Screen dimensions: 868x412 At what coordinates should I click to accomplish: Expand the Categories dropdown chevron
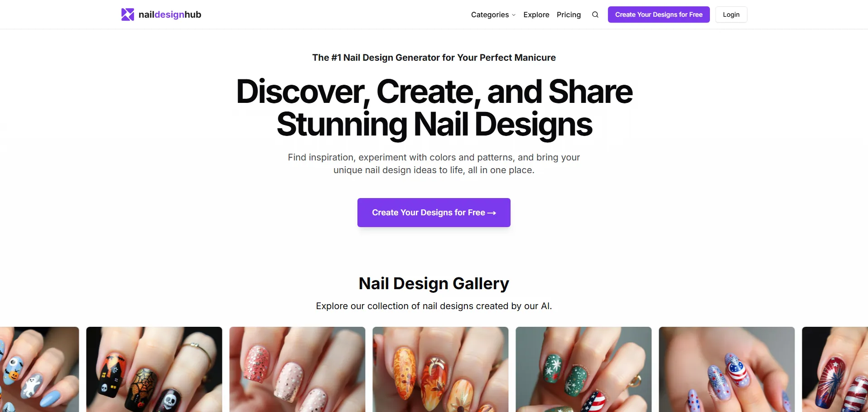click(x=514, y=15)
